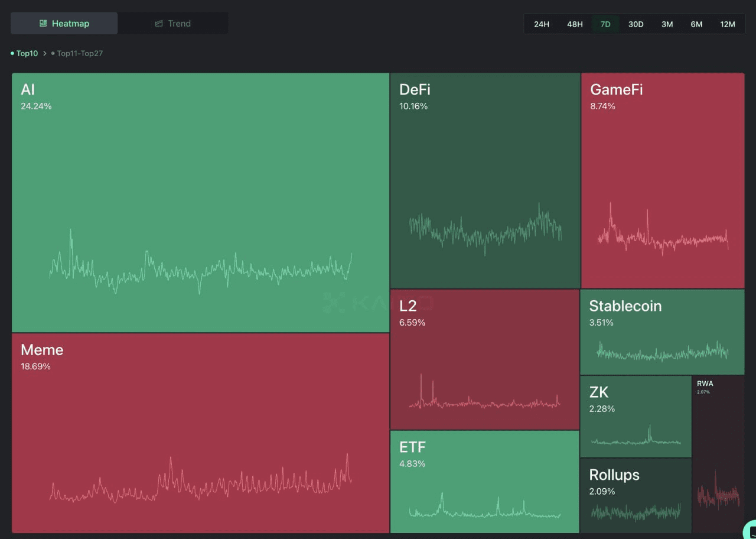Click the ETF 4.83% value
Screen dimensions: 756x539
[x=412, y=464]
